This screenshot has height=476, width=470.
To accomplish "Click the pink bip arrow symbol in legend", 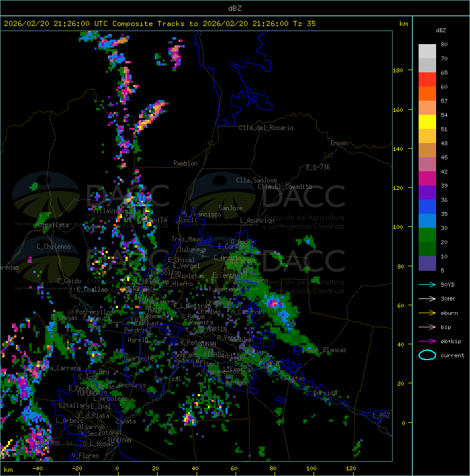I will [427, 327].
